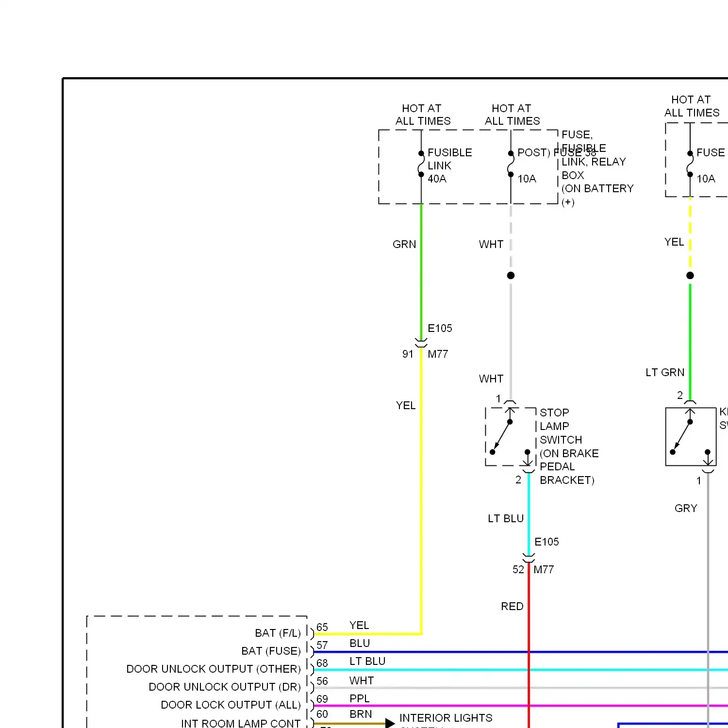
Task: Click 'FUSE' label in far-right fuse box
Action: click(711, 152)
